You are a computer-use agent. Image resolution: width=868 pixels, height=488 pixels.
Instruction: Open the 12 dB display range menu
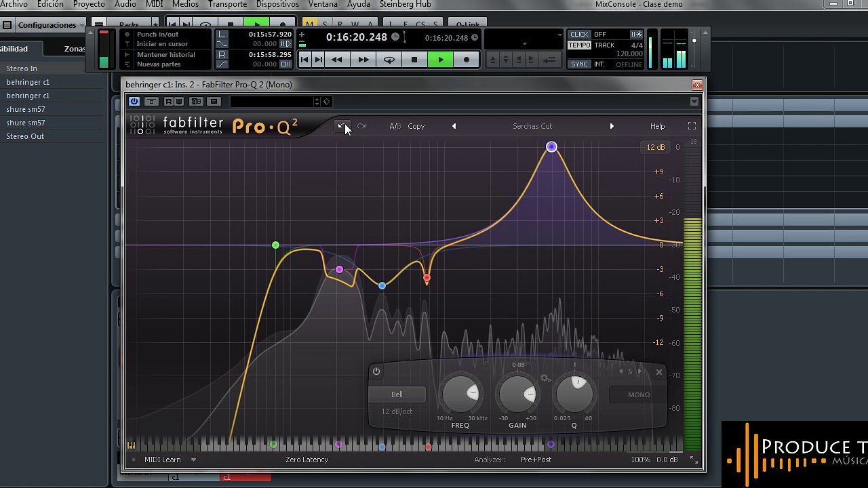(x=655, y=147)
